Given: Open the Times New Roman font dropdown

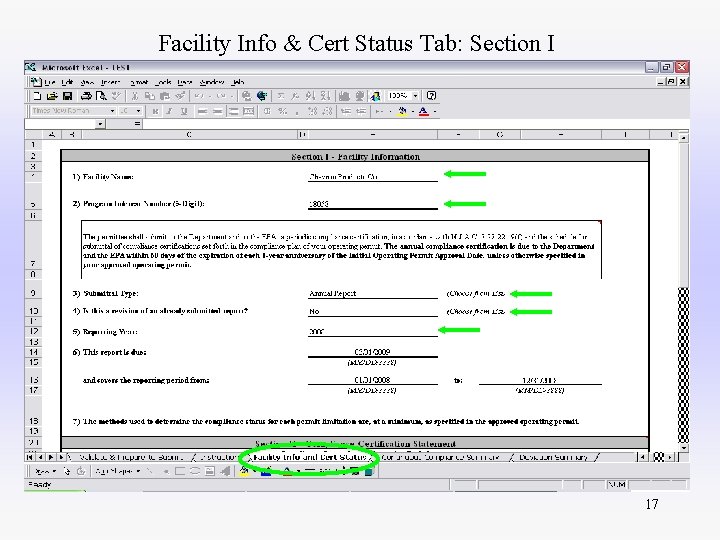Looking at the screenshot, I should 112,111.
